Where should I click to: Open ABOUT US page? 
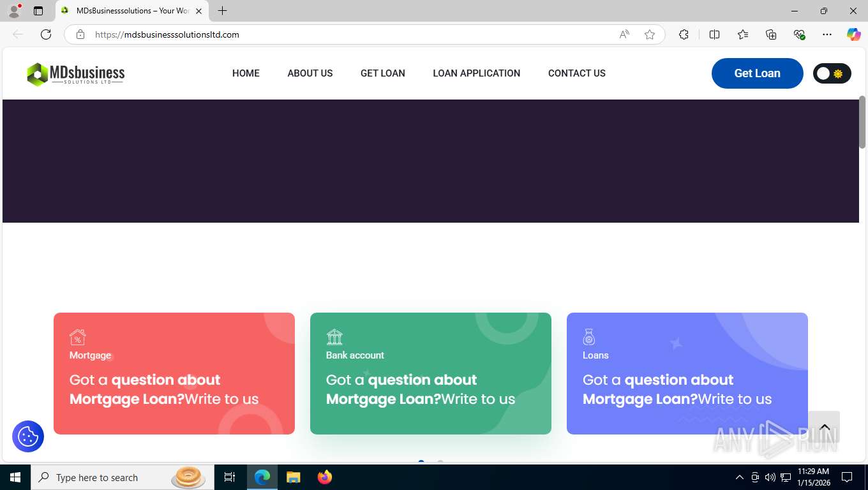[310, 73]
